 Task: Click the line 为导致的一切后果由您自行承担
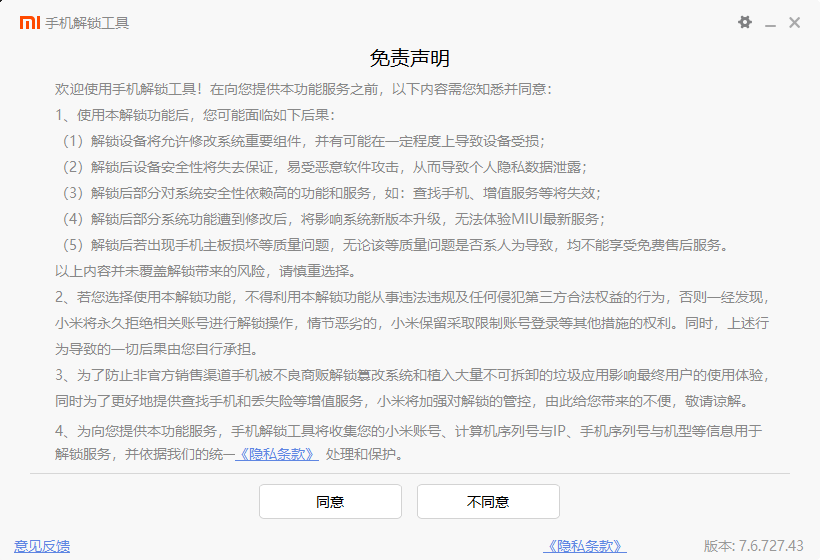pos(157,349)
